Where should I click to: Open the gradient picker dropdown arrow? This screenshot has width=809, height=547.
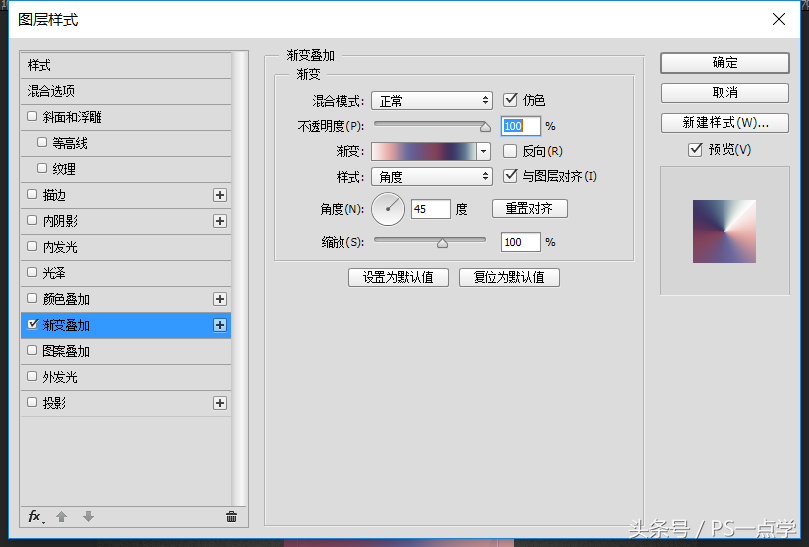pyautogui.click(x=483, y=151)
